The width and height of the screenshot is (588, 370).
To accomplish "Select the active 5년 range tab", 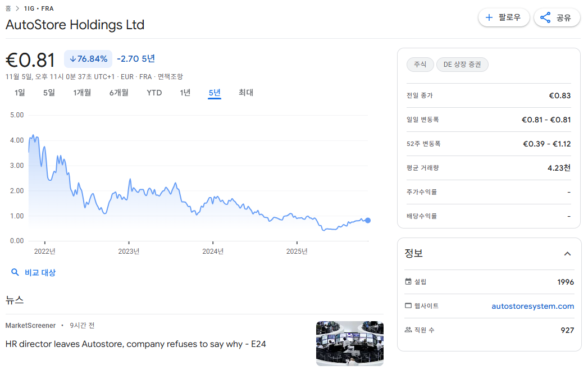I will [215, 93].
